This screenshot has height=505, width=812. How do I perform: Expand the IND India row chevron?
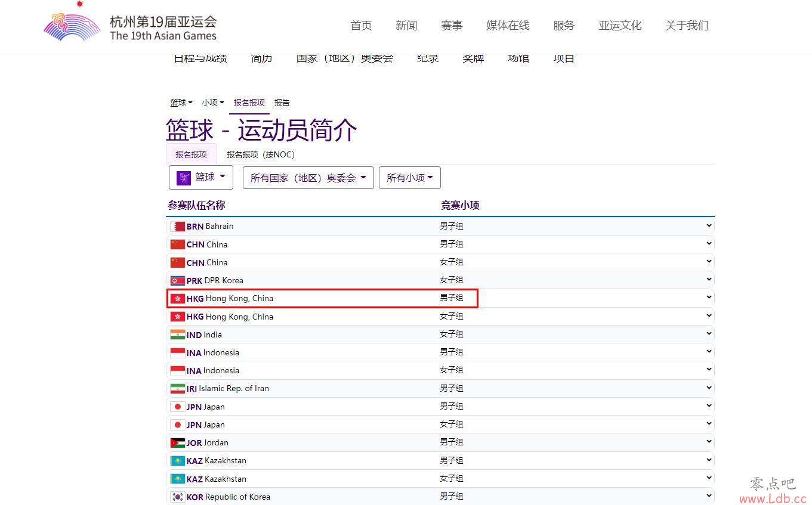tap(709, 333)
